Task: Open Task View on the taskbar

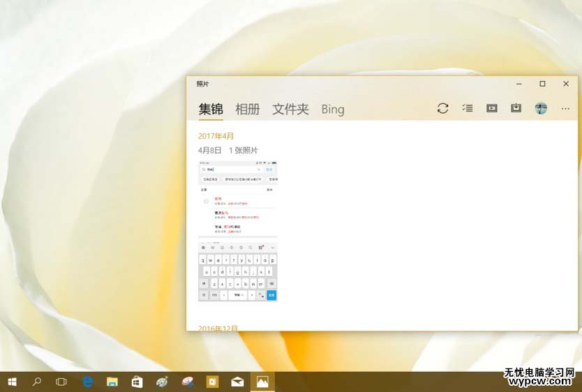Action: pos(61,382)
